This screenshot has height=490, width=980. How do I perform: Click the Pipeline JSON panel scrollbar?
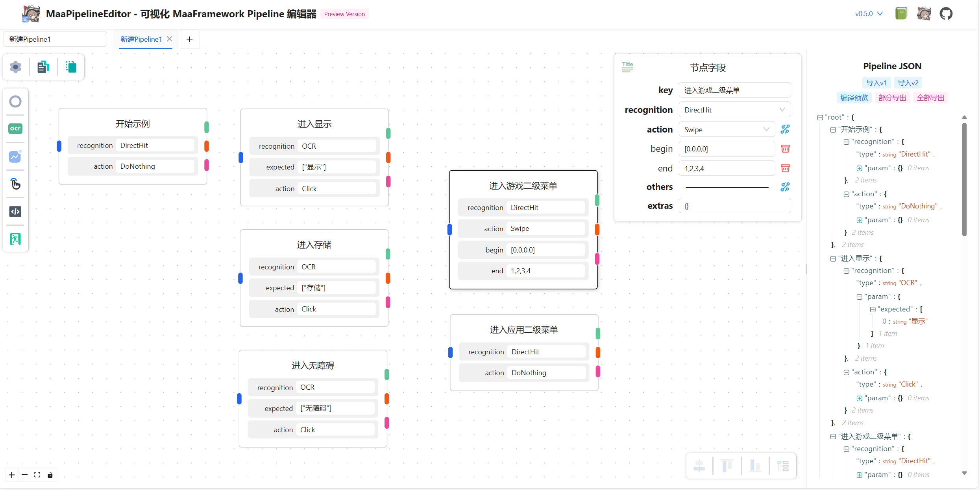(964, 179)
